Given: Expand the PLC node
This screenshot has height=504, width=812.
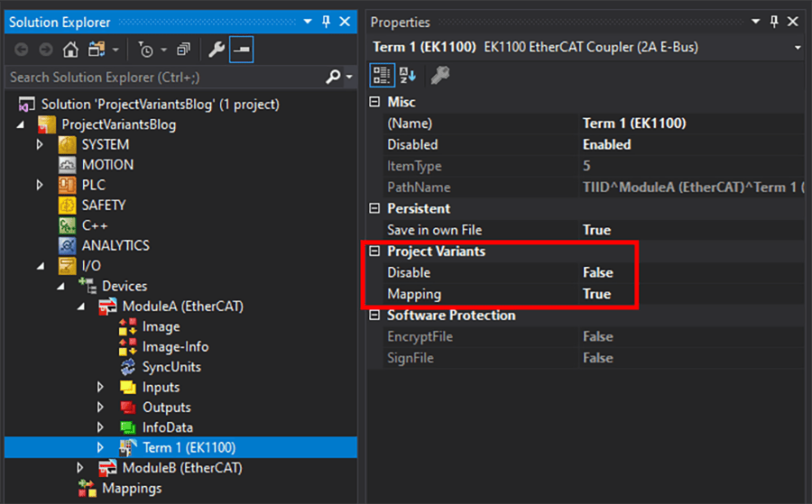Looking at the screenshot, I should 40,185.
